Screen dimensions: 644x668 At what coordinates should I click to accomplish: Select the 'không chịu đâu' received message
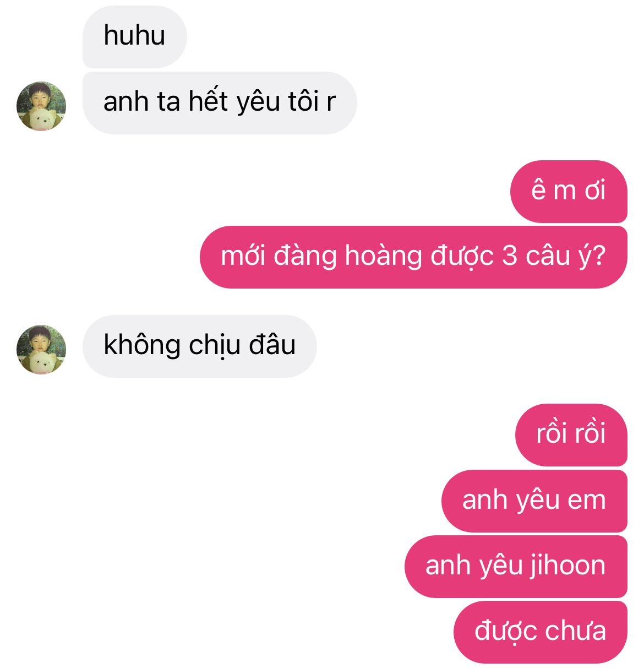click(200, 346)
